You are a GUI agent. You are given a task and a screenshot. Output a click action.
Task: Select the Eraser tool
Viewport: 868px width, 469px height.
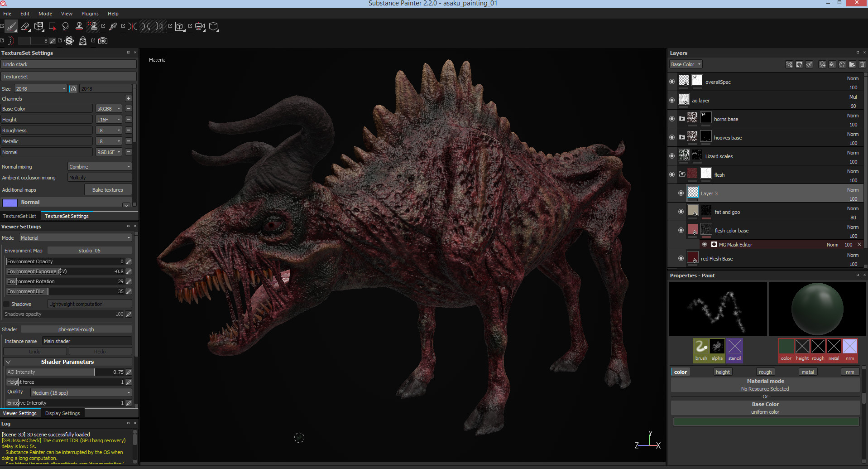pos(25,27)
